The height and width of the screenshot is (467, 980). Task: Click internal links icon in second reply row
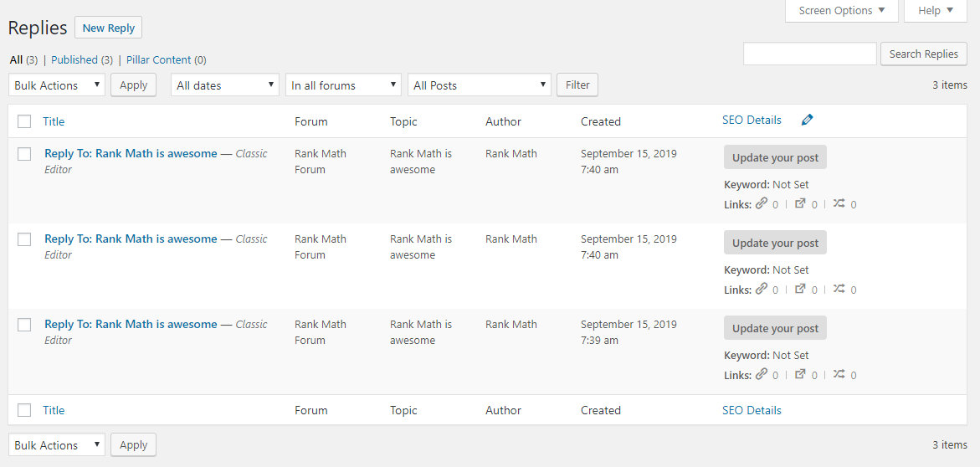point(761,289)
